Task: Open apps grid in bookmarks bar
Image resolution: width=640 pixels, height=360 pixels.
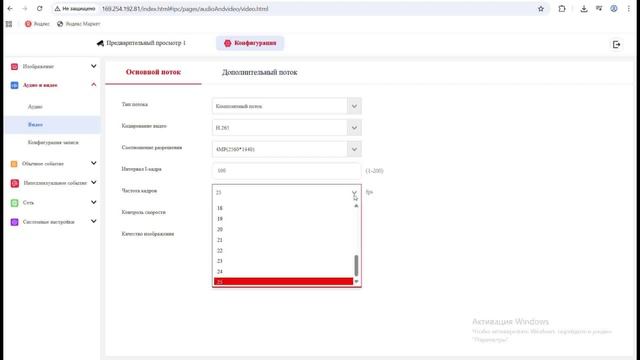Action: coord(9,24)
